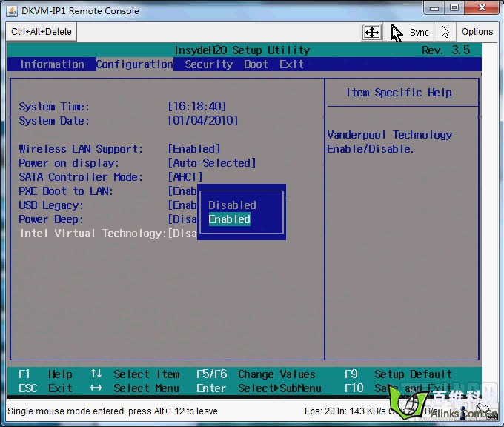The height and width of the screenshot is (427, 504).
Task: Select the SATA Controller Mode AHCI value
Action: tap(185, 177)
